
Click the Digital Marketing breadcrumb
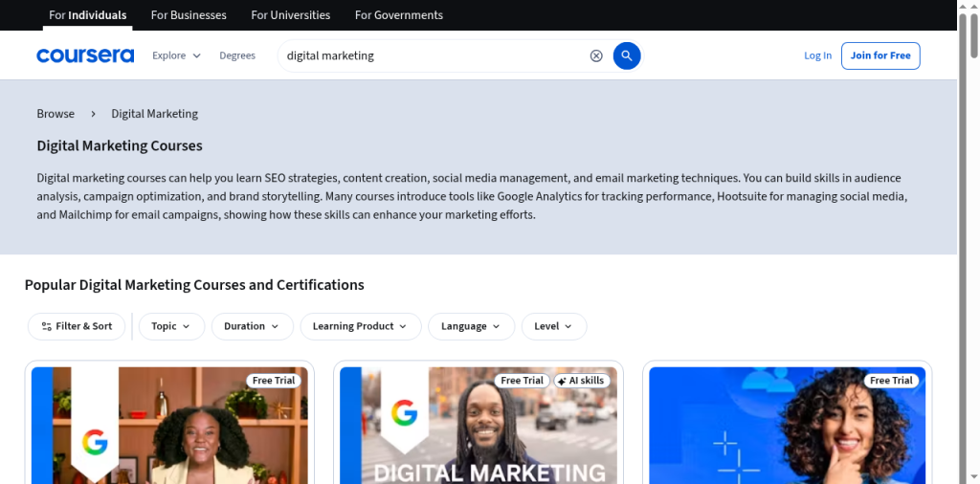pos(154,114)
